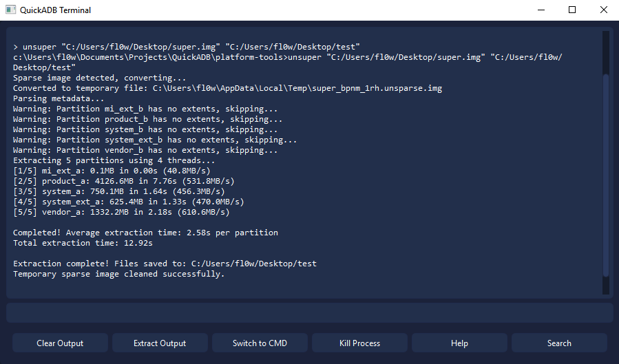Image resolution: width=619 pixels, height=364 pixels.
Task: Click the [2/5] product_a result line
Action: click(x=123, y=180)
